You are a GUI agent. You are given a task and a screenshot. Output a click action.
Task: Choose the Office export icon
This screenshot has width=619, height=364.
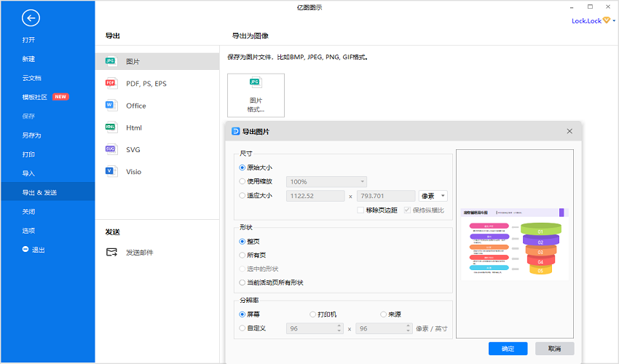111,106
